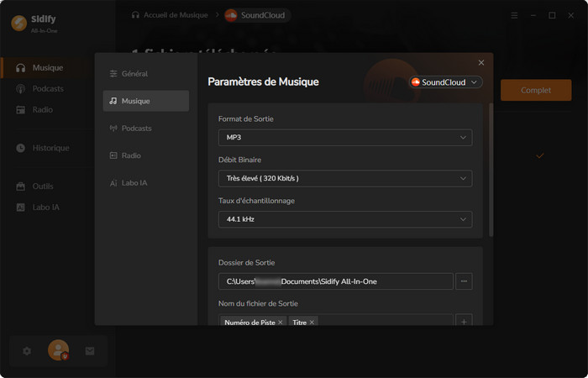The image size is (588, 378).
Task: Click the Dossier de Sortie path field
Action: pyautogui.click(x=336, y=281)
